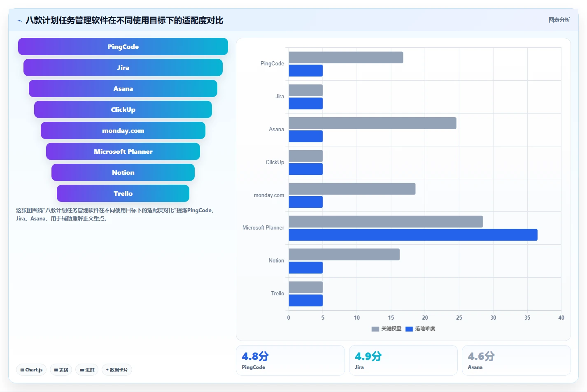This screenshot has height=392, width=587.
Task: Click the Microsoft Planner y-axis label
Action: tap(263, 228)
